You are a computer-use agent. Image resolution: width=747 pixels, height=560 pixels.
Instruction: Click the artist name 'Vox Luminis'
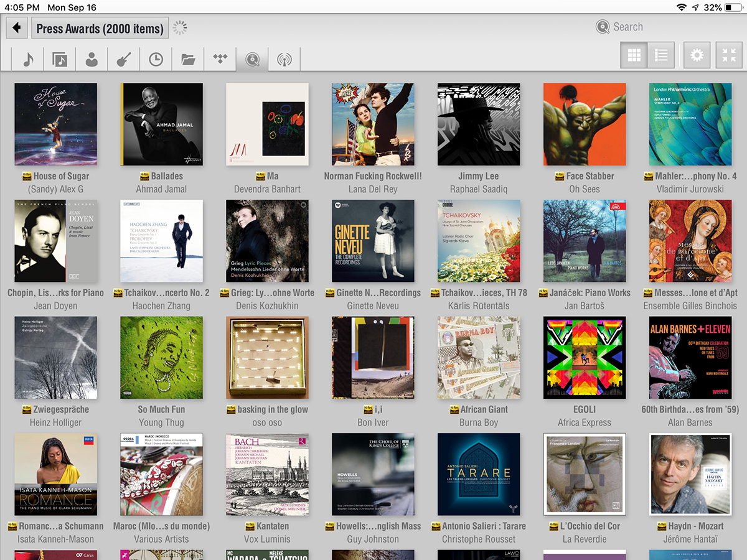pyautogui.click(x=267, y=539)
